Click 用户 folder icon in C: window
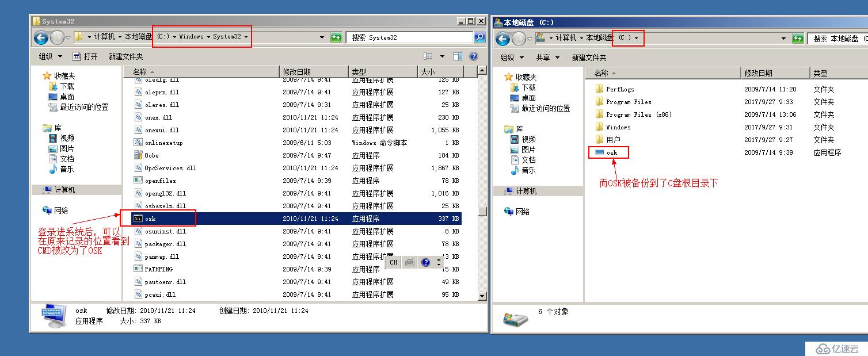Screen dimensions: 868x356 (x=600, y=140)
